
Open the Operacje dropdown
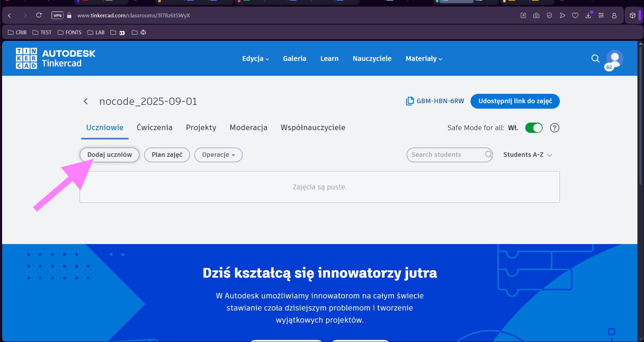(218, 155)
